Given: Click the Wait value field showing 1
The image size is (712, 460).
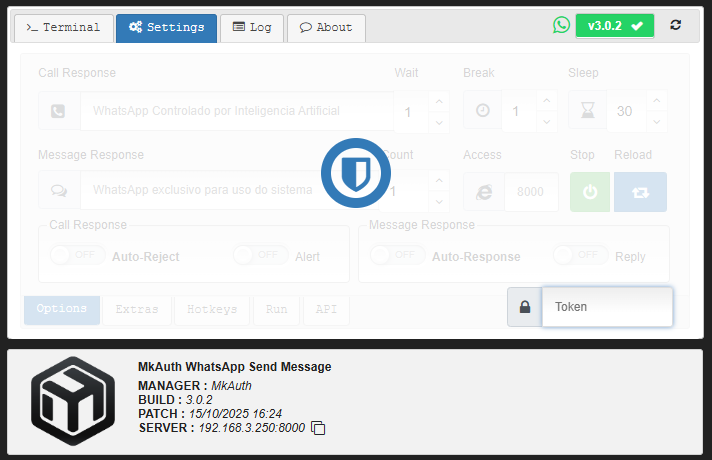Looking at the screenshot, I should click(x=411, y=112).
